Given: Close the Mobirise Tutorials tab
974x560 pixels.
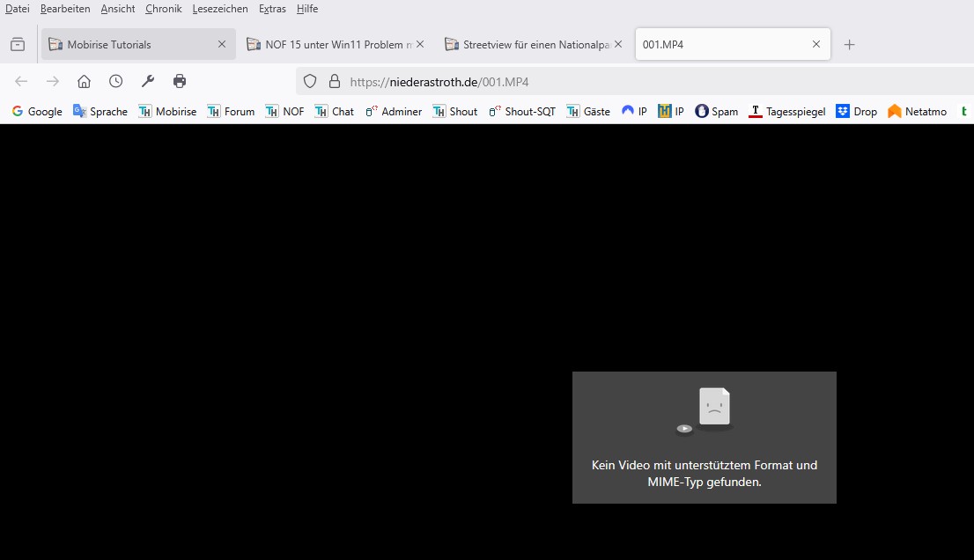Looking at the screenshot, I should click(x=222, y=44).
